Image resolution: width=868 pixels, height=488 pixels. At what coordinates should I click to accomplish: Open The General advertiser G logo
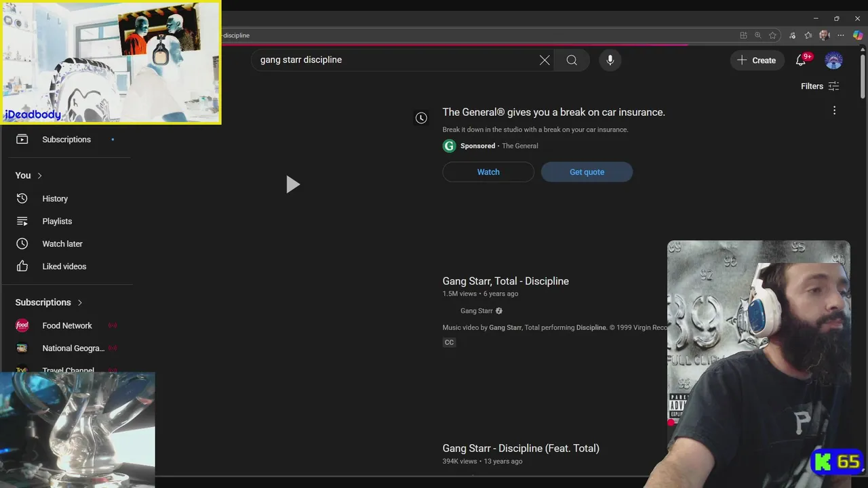point(449,146)
